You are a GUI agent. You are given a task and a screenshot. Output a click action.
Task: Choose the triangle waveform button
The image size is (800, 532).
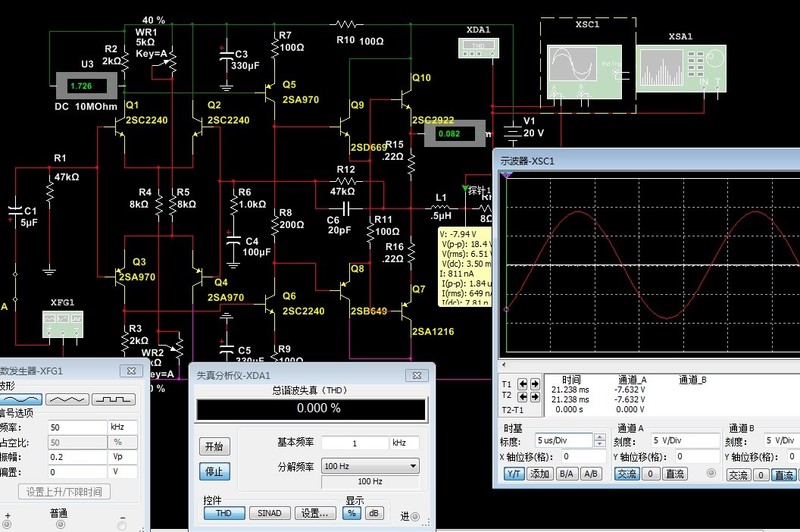(67, 398)
